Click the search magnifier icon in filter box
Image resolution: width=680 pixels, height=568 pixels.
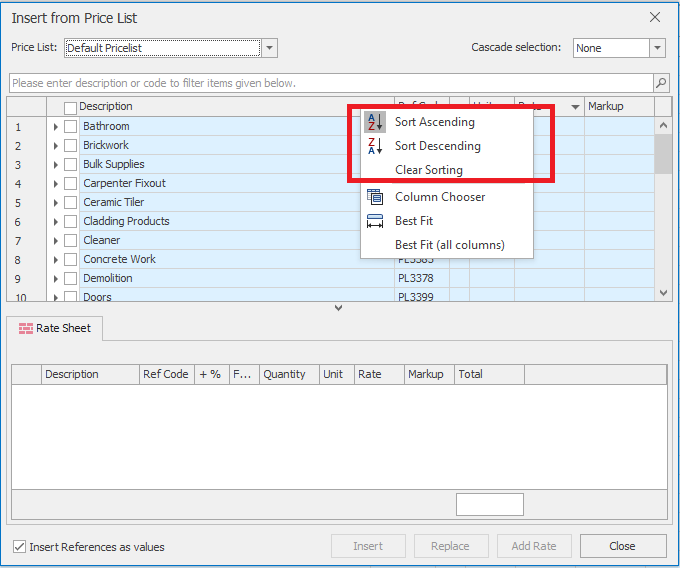[660, 83]
